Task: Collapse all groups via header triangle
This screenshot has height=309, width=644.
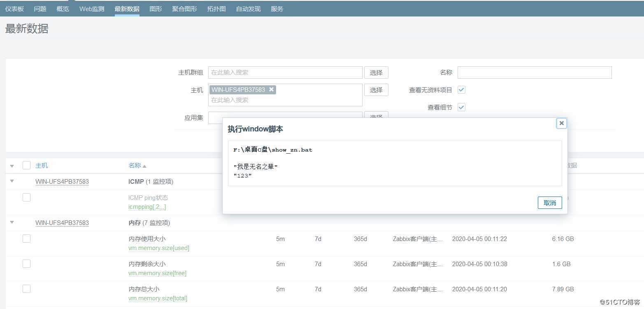Action: click(12, 166)
